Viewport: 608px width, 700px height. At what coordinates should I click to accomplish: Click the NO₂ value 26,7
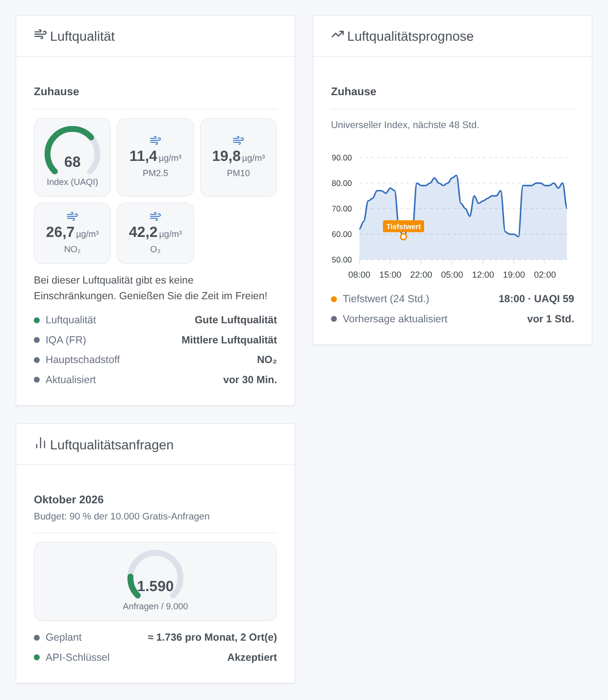[x=60, y=232]
